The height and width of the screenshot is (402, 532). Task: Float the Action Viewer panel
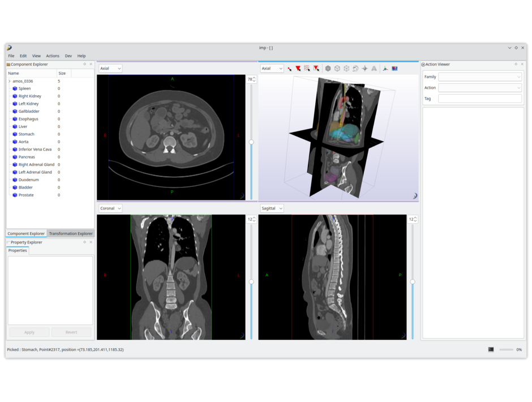point(516,64)
